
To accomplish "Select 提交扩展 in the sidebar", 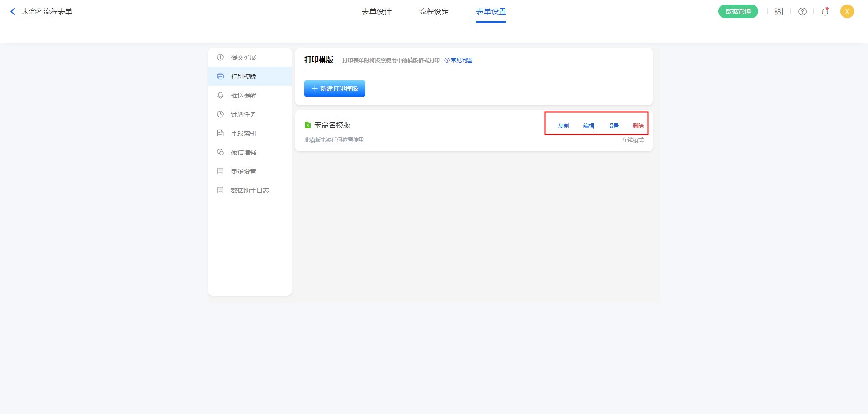I will pos(243,57).
